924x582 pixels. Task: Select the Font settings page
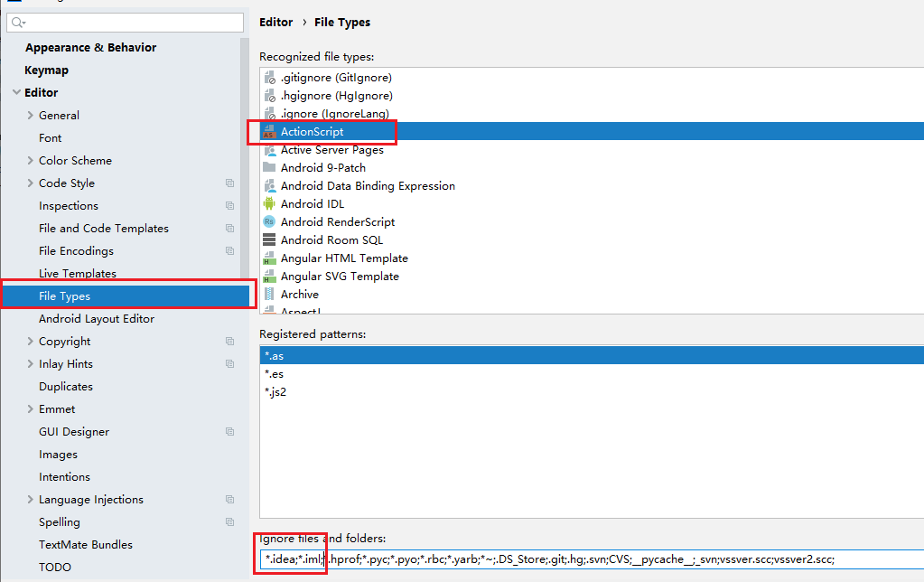click(50, 138)
